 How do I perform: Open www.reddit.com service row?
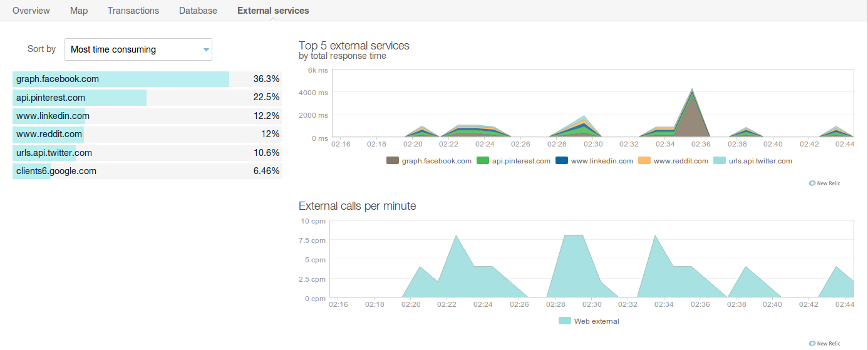coord(147,134)
